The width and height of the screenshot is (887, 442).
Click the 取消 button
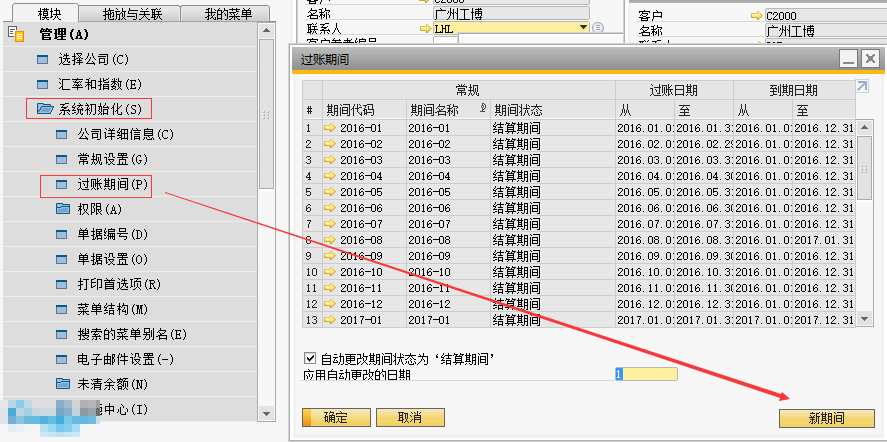[x=410, y=418]
